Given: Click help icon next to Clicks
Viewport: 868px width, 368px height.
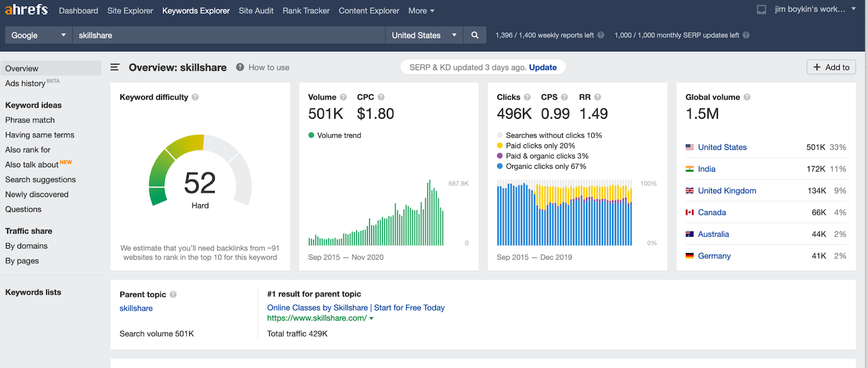Looking at the screenshot, I should pos(527,97).
